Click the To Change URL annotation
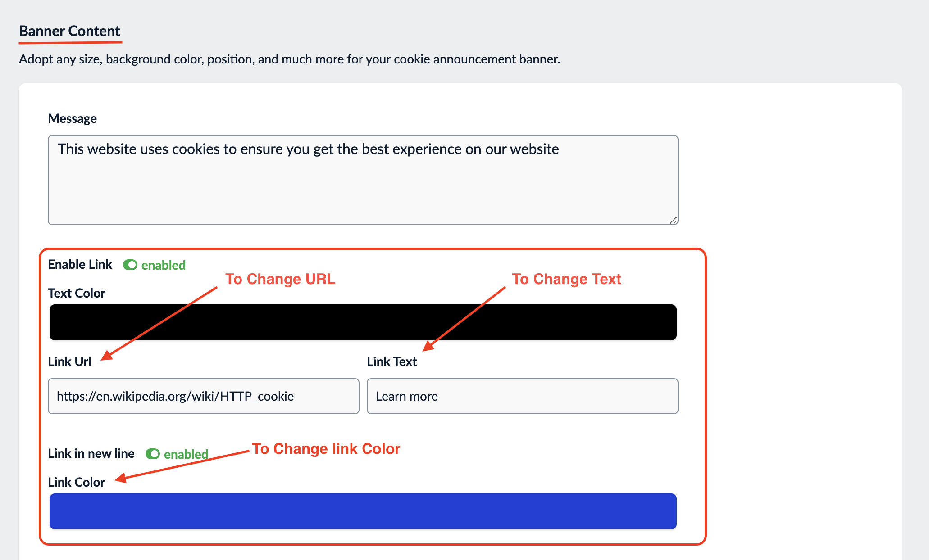Image resolution: width=929 pixels, height=560 pixels. point(280,279)
